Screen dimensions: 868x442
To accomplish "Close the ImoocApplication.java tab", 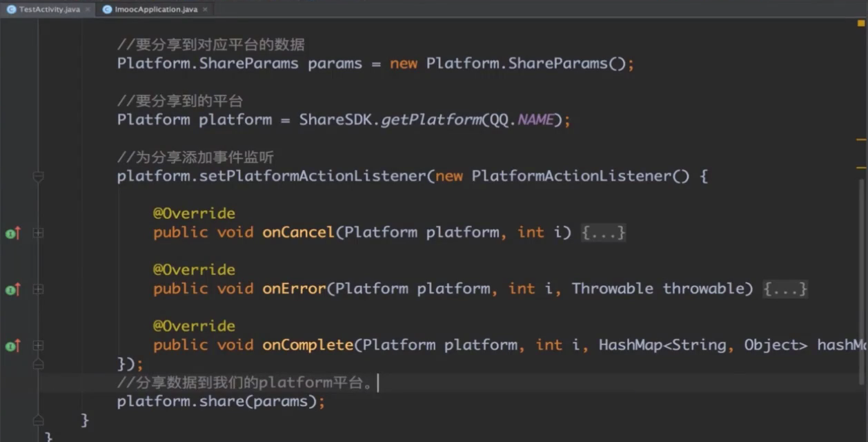I will (x=206, y=10).
